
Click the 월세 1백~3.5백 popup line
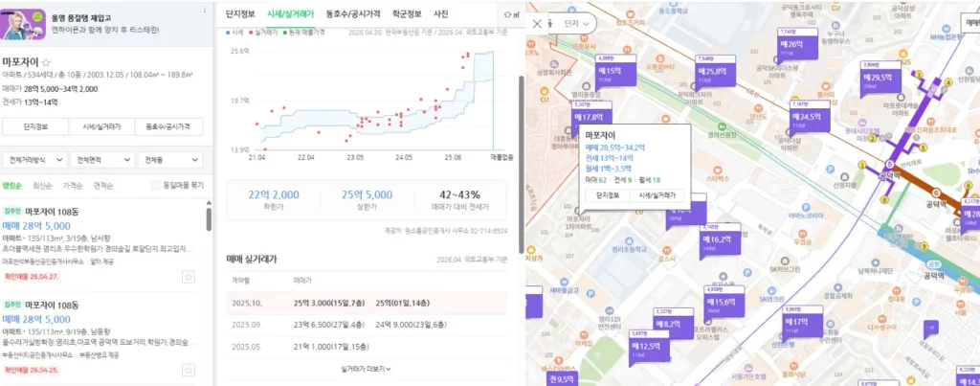click(609, 169)
